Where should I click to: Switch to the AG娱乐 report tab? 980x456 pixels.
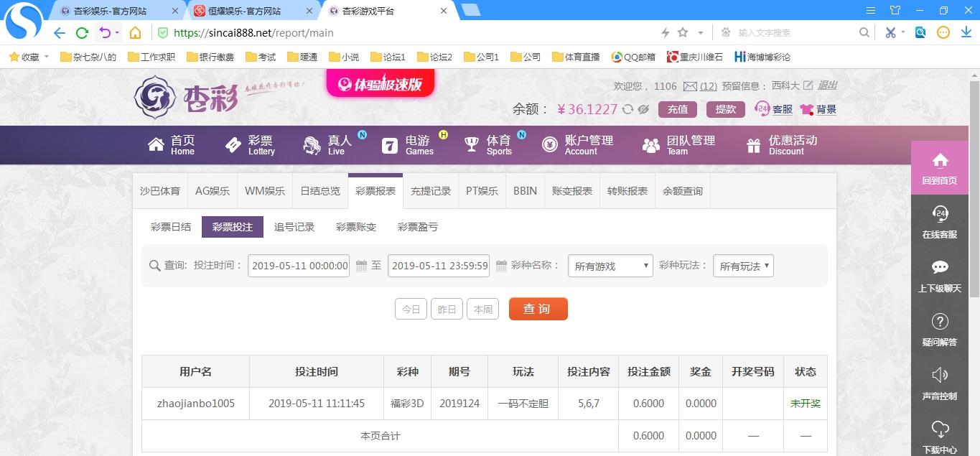213,191
